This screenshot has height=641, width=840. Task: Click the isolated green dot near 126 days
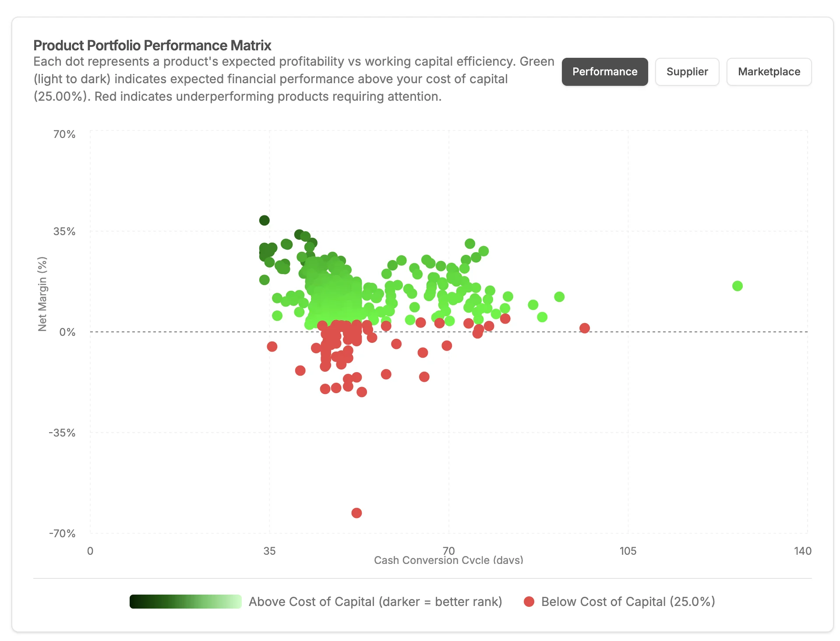click(737, 286)
